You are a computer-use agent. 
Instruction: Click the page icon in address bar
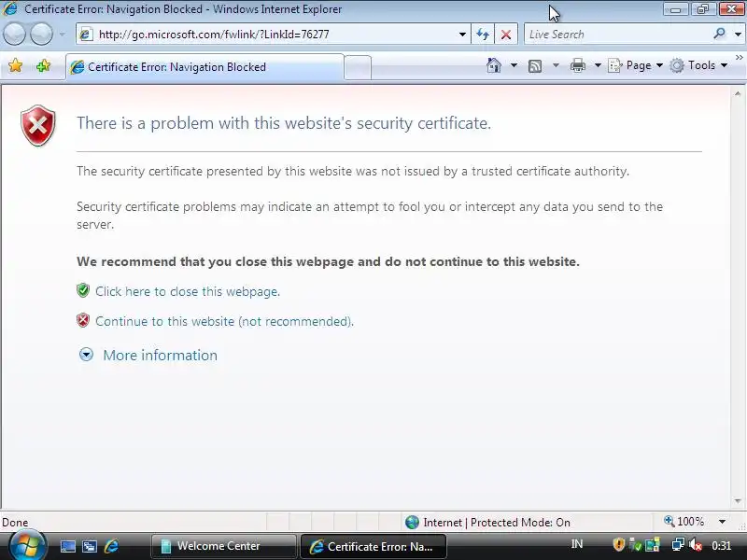(x=86, y=35)
